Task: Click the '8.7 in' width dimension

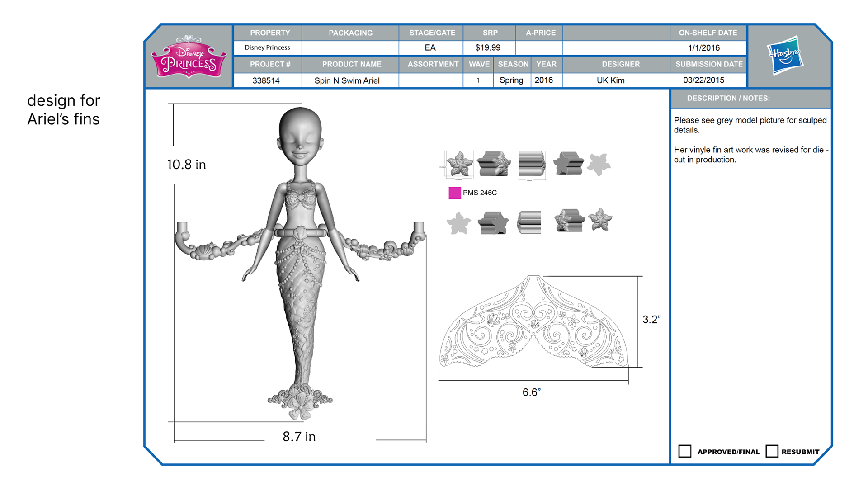Action: (x=299, y=437)
